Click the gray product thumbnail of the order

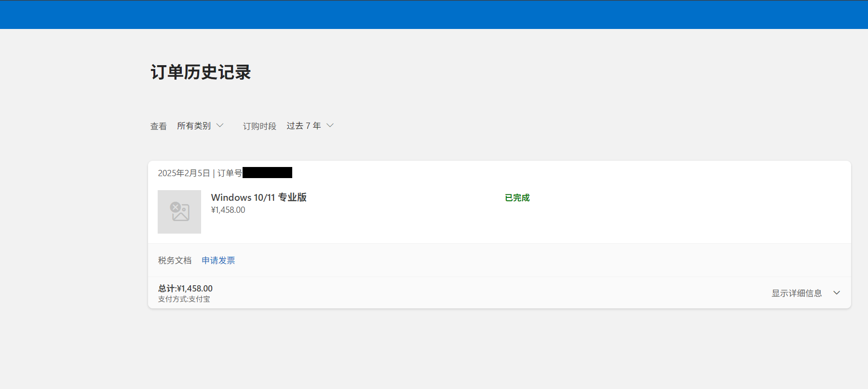pos(179,212)
